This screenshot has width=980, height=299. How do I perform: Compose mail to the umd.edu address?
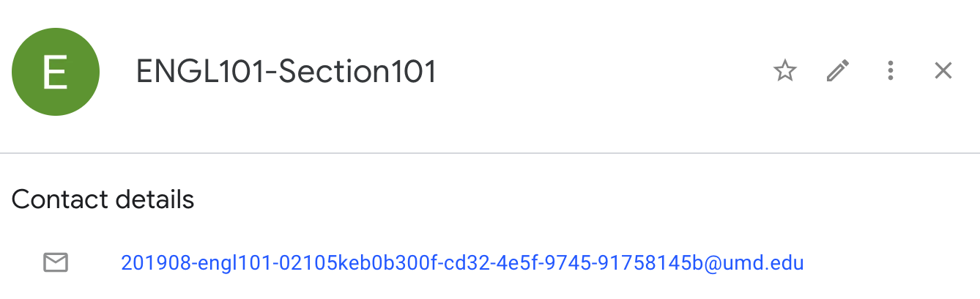462,263
